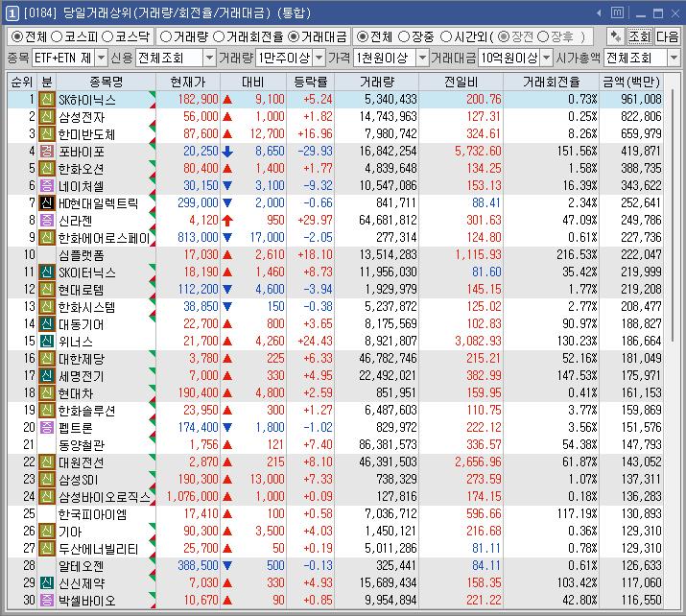Viewport: 686px width, 616px height.
Task: Click the teal 신 badge next to 위너스
Action: point(46,341)
